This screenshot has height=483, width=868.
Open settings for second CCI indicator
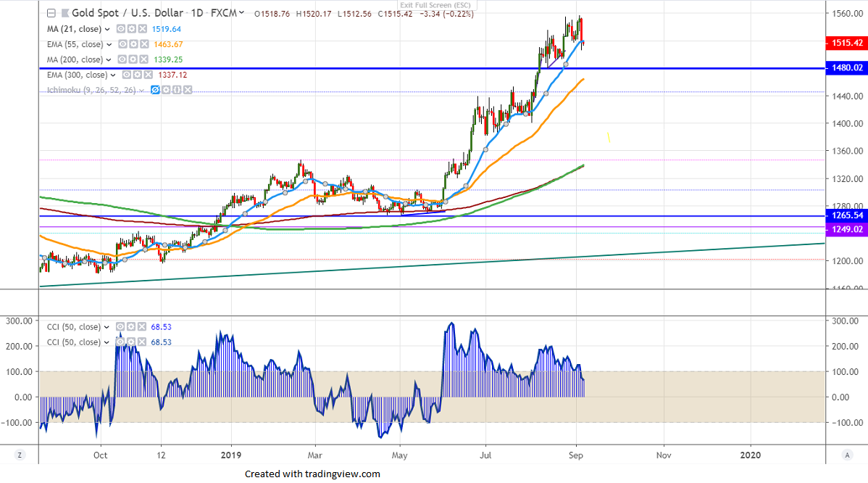pos(131,342)
